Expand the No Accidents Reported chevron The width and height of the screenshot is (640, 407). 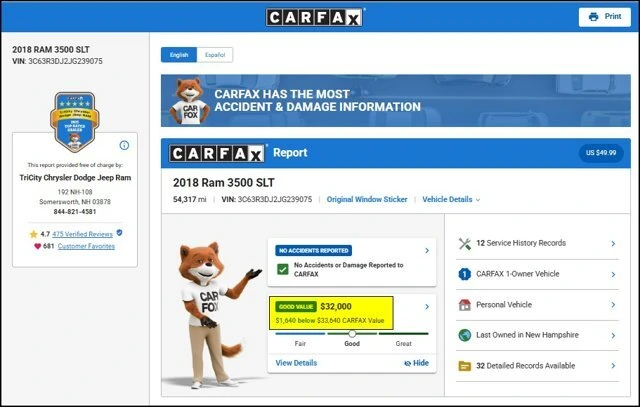click(x=427, y=250)
